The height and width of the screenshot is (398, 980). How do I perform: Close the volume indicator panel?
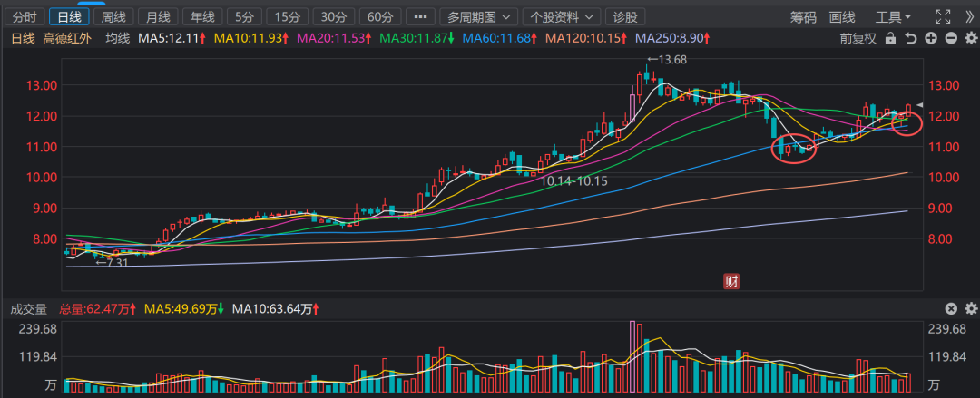tap(951, 309)
